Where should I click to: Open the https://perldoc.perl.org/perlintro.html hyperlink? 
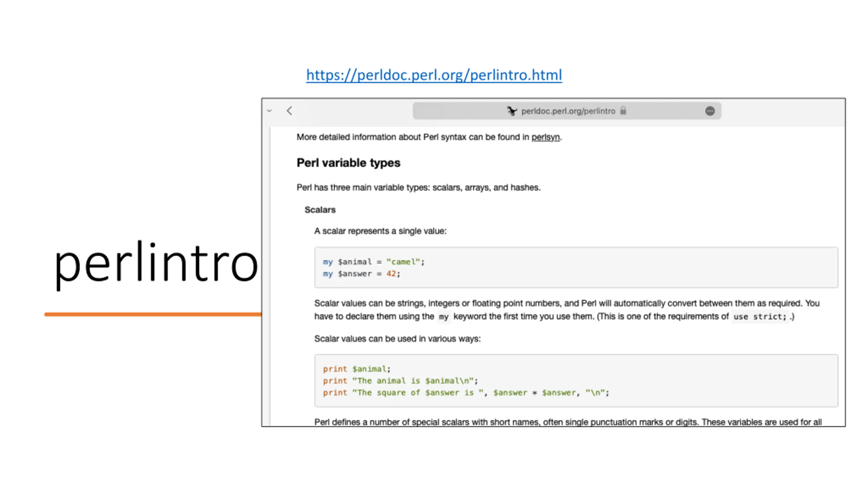point(434,75)
